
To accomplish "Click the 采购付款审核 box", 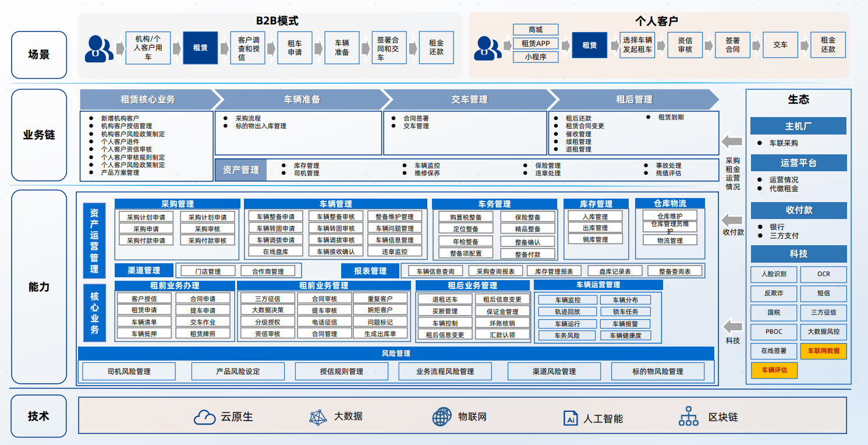I will click(207, 240).
